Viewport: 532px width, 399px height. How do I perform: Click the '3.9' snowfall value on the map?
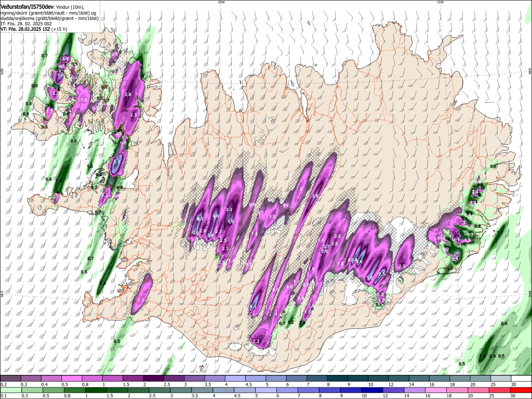[65, 59]
